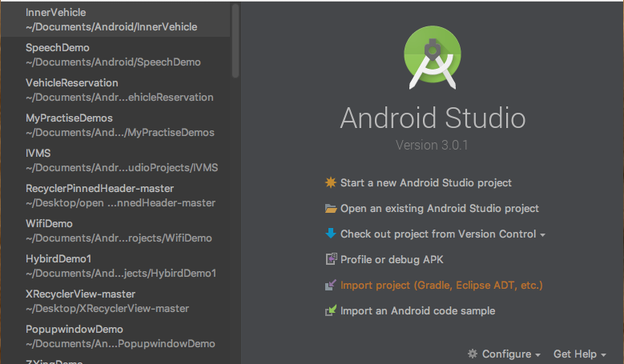The height and width of the screenshot is (364, 624).
Task: Click the Import project arrow icon
Action: (330, 285)
